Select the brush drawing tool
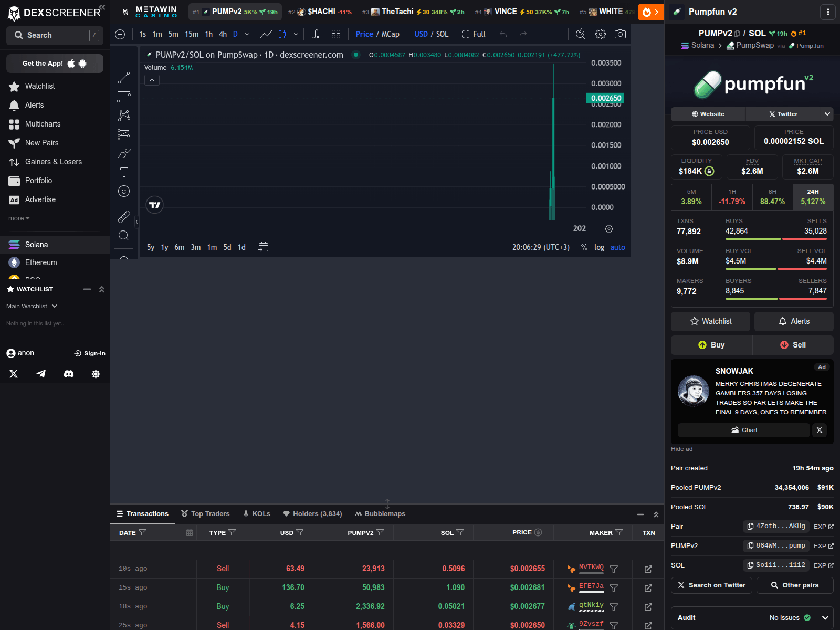Screen dimensions: 840x630 click(x=124, y=153)
